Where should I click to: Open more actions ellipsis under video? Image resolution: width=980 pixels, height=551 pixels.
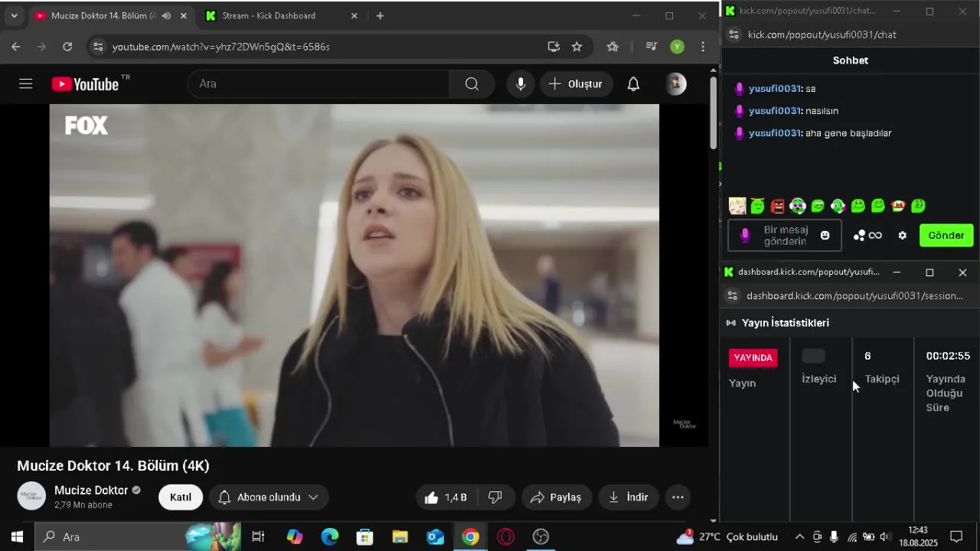pos(678,497)
